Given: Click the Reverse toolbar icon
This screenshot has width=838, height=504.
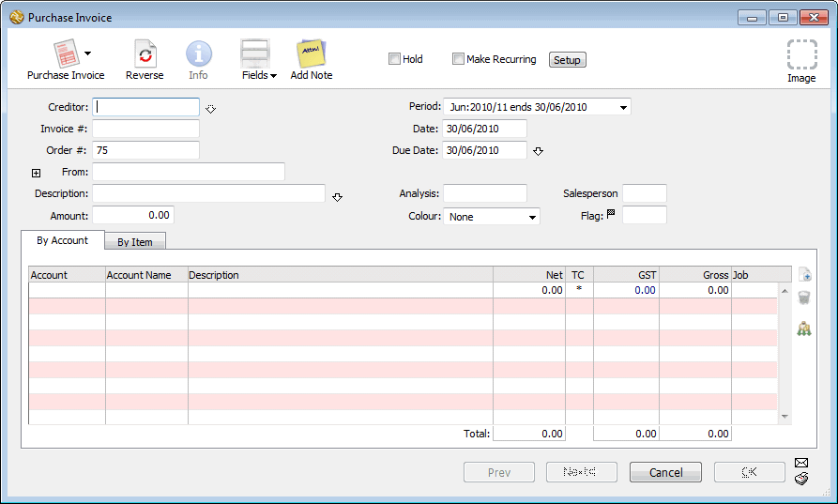Looking at the screenshot, I should (145, 54).
